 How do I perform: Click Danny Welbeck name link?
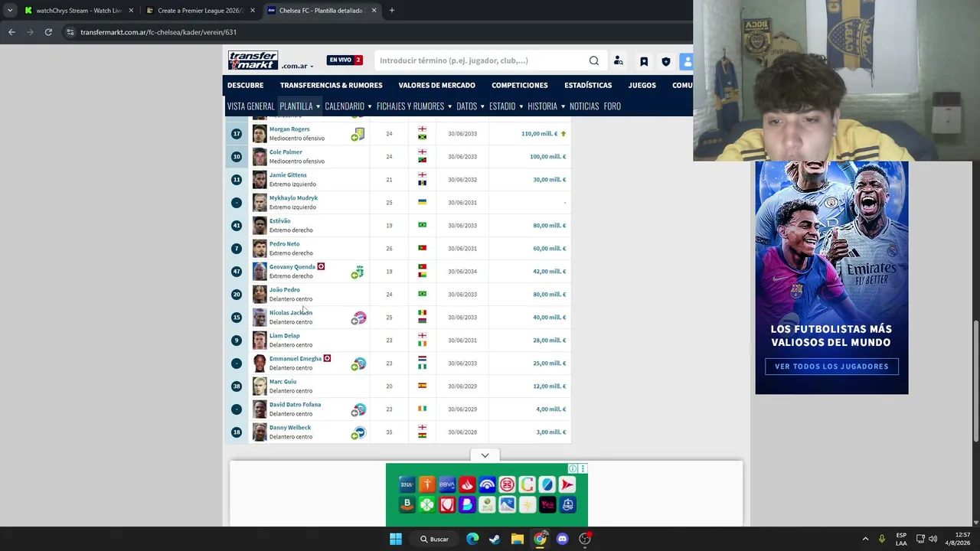(x=290, y=428)
